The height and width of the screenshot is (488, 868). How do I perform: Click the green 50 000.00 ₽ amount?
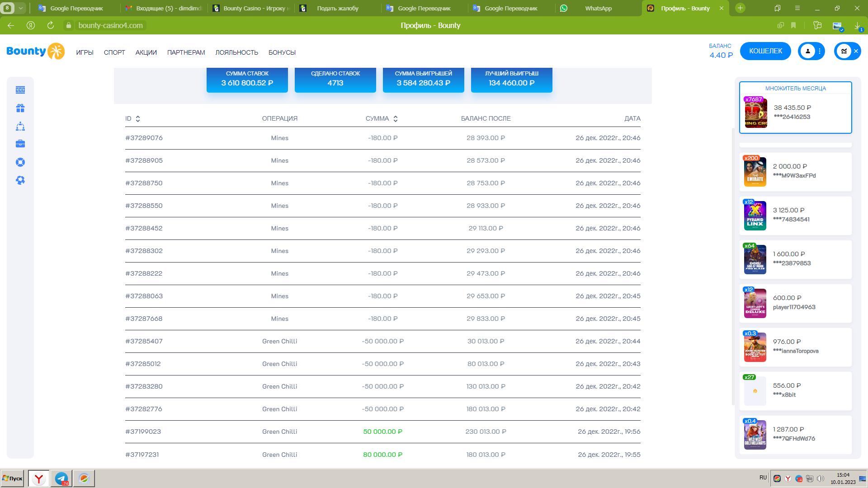pyautogui.click(x=382, y=432)
